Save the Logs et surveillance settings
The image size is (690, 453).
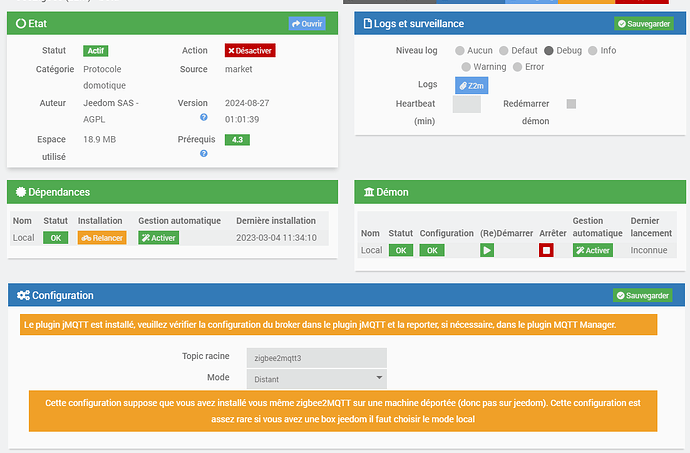click(x=644, y=24)
